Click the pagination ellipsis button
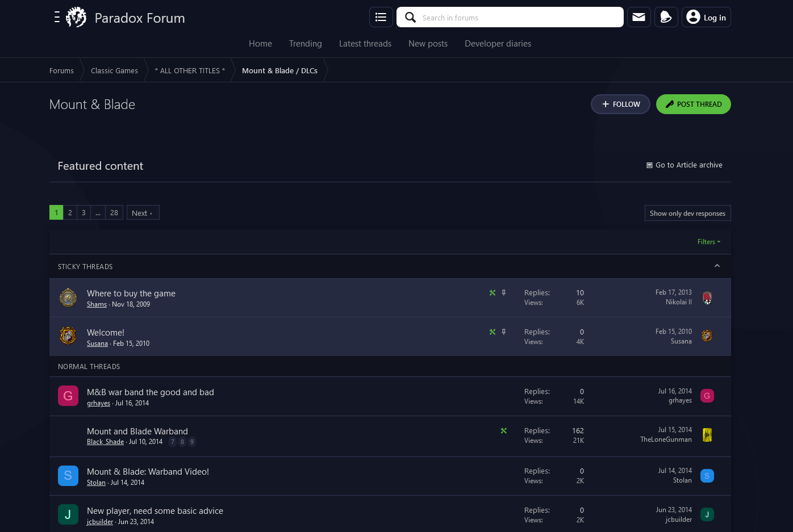The image size is (793, 532). (98, 212)
